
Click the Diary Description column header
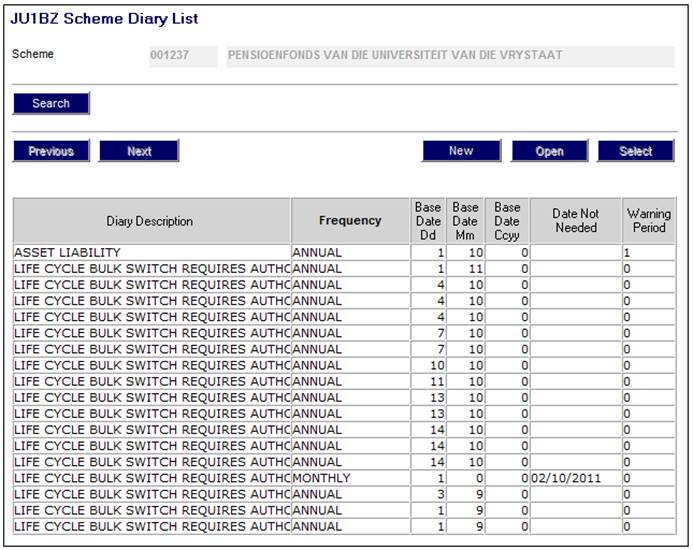[152, 221]
